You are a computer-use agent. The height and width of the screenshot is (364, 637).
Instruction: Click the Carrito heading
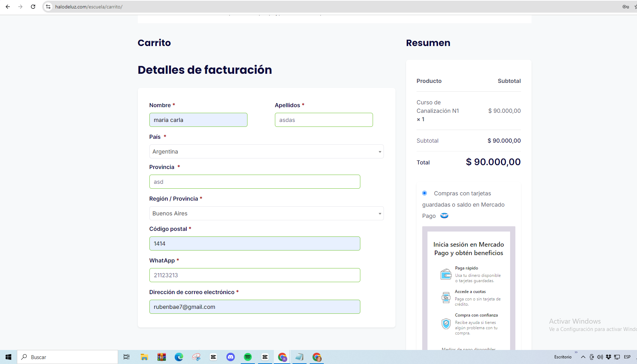pyautogui.click(x=154, y=43)
